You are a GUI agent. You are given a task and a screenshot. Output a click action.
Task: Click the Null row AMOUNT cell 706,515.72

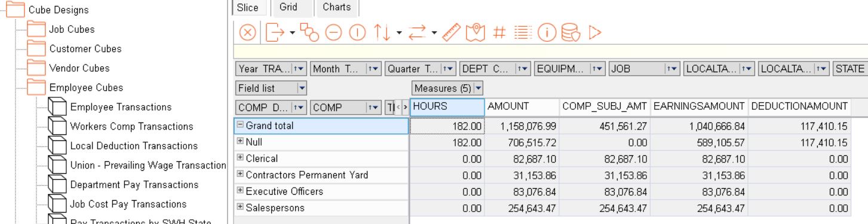[522, 142]
